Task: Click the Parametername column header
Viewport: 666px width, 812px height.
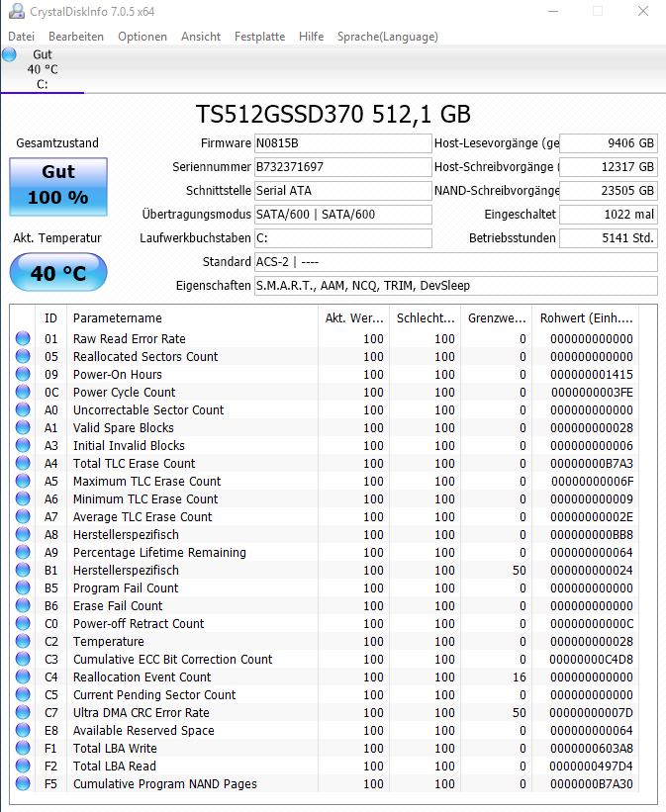Action: 192,317
